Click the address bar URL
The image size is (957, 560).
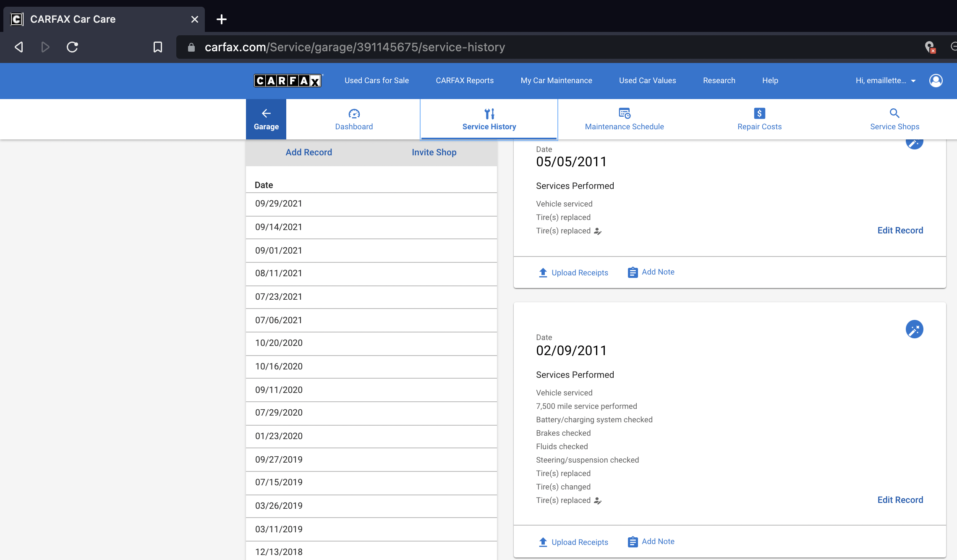pos(355,47)
